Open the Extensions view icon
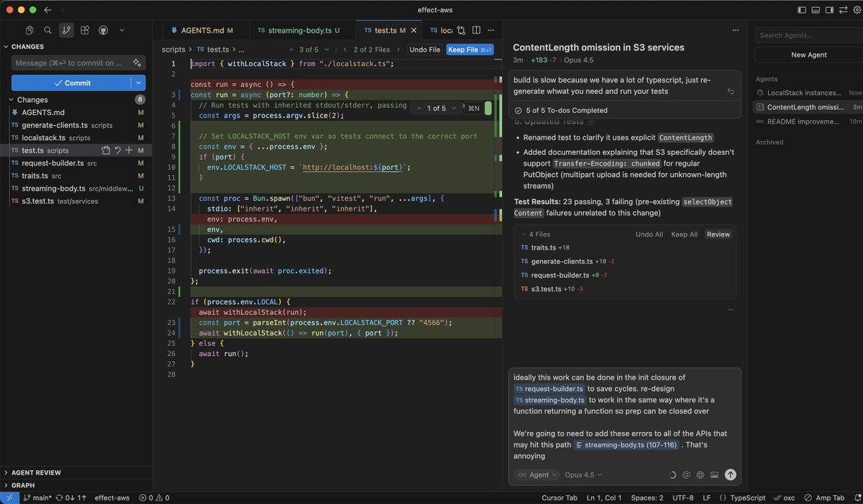Viewport: 863px width, 504px height. [x=85, y=30]
